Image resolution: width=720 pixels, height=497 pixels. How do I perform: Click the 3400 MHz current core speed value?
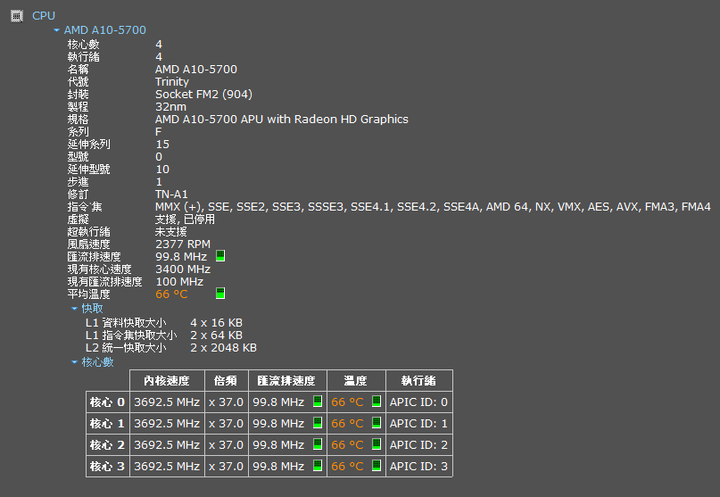point(183,269)
